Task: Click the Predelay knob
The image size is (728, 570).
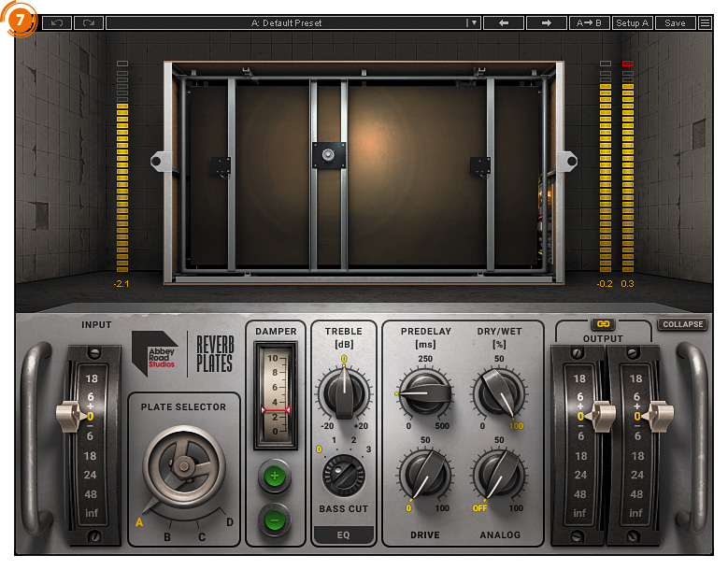Action: [x=425, y=393]
